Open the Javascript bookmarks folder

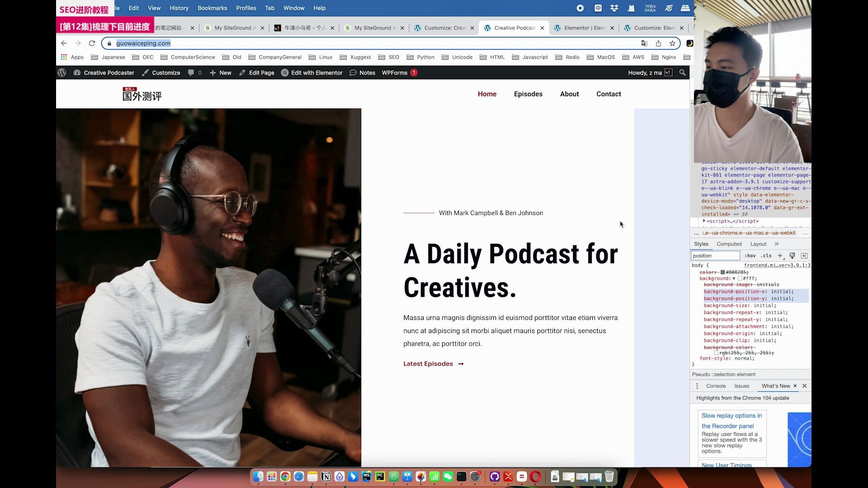[530, 57]
